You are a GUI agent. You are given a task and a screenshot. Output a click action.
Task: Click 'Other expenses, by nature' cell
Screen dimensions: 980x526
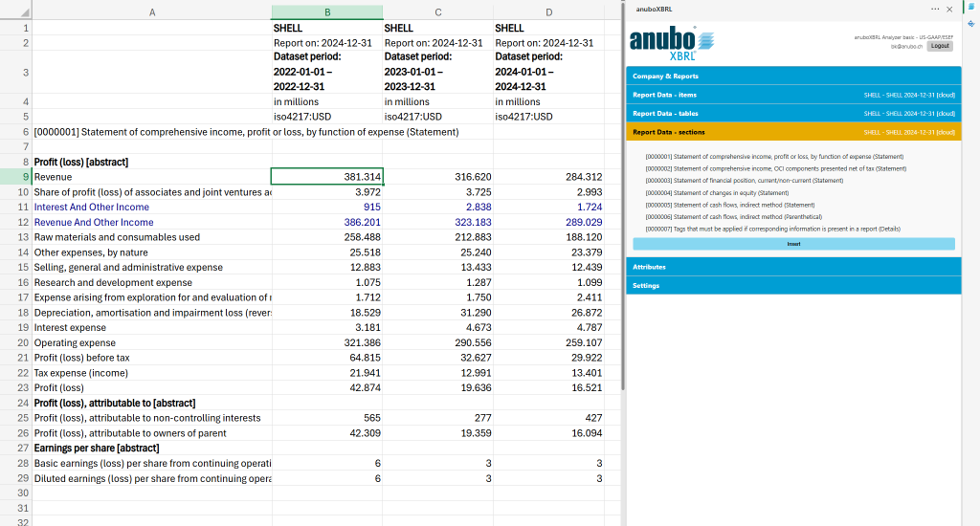(152, 252)
